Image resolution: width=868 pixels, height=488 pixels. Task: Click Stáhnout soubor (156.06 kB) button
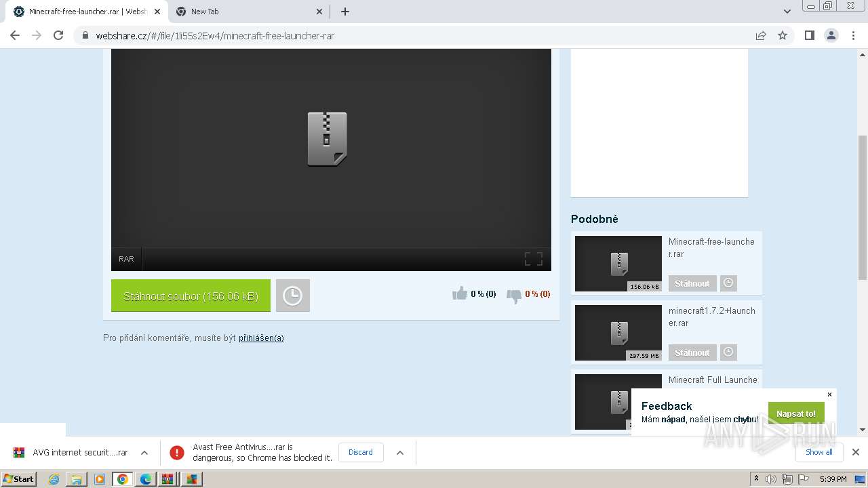click(x=191, y=296)
